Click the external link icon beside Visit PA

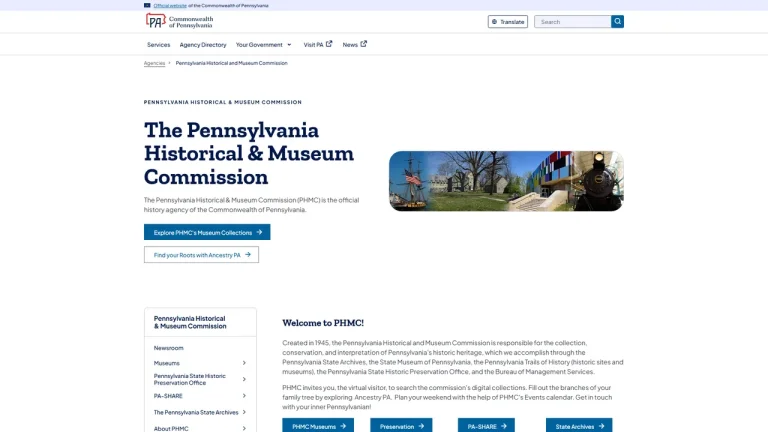(329, 44)
